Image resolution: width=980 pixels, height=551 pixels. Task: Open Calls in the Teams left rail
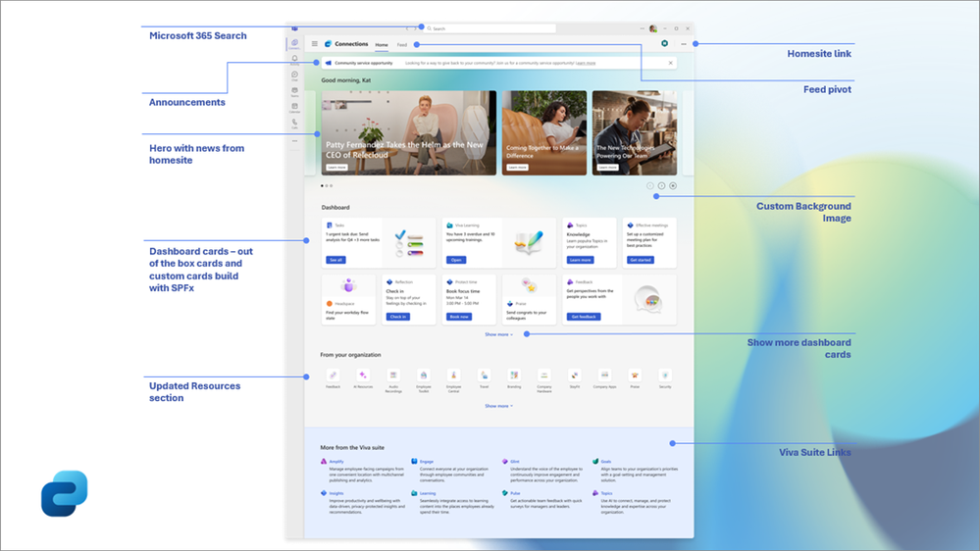point(294,124)
